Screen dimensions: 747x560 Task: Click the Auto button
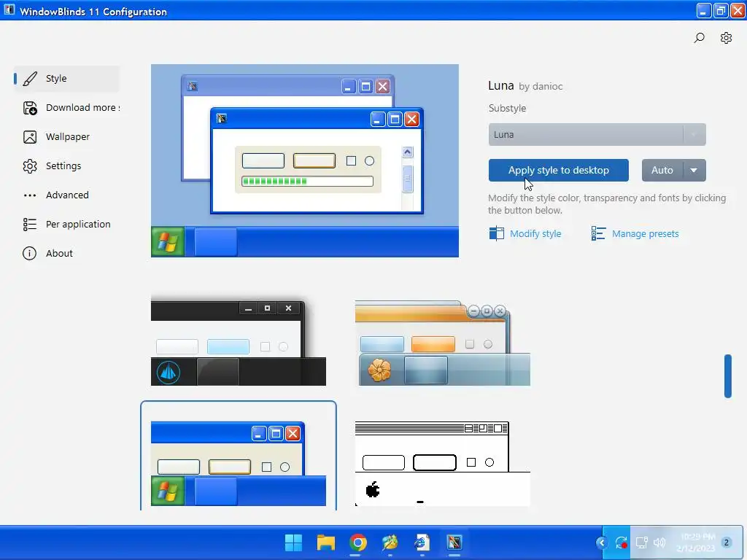pos(662,171)
